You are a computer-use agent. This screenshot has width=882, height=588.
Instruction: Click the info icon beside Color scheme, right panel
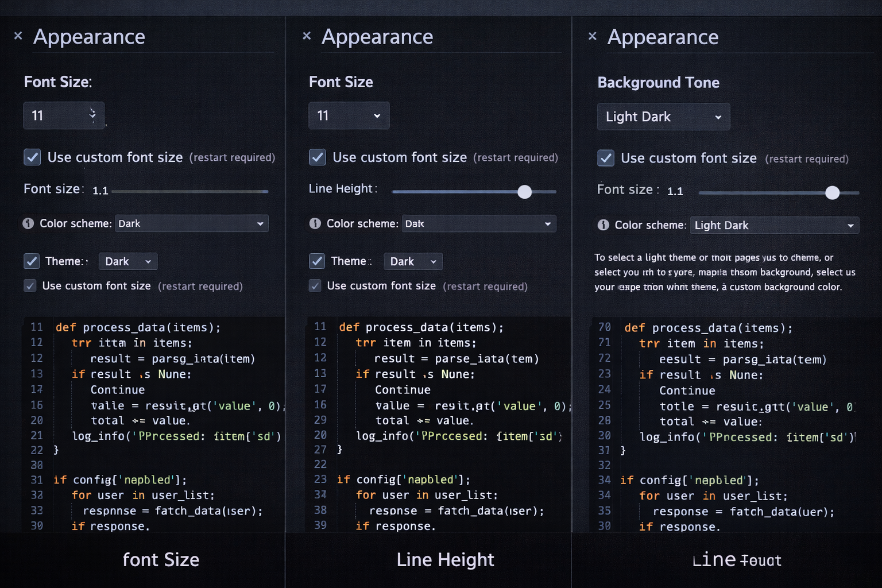(604, 225)
